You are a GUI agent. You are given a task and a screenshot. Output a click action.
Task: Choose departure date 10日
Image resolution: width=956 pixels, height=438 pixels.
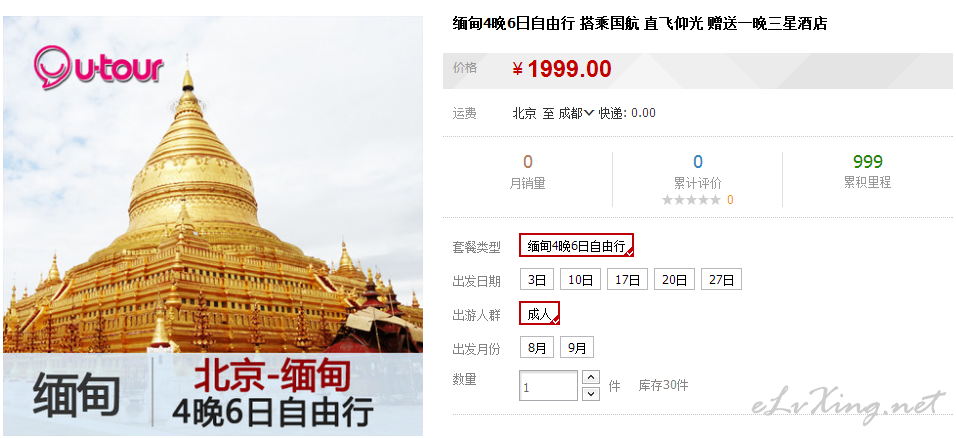580,280
